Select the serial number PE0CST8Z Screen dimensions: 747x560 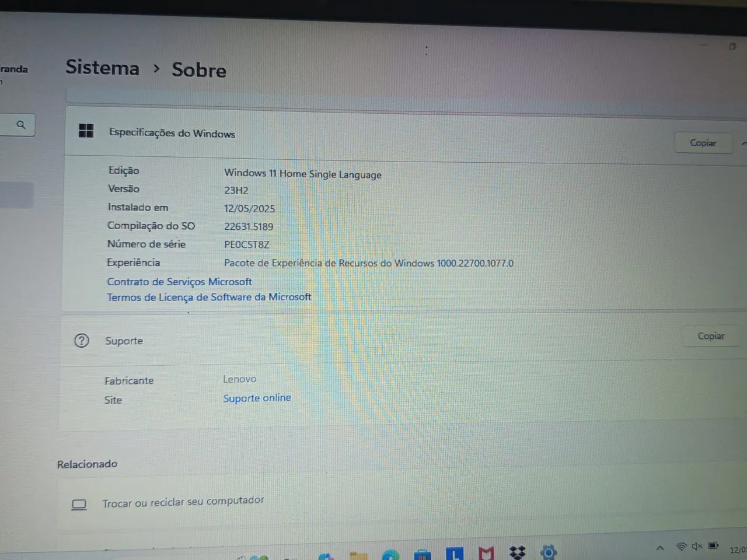coord(247,244)
